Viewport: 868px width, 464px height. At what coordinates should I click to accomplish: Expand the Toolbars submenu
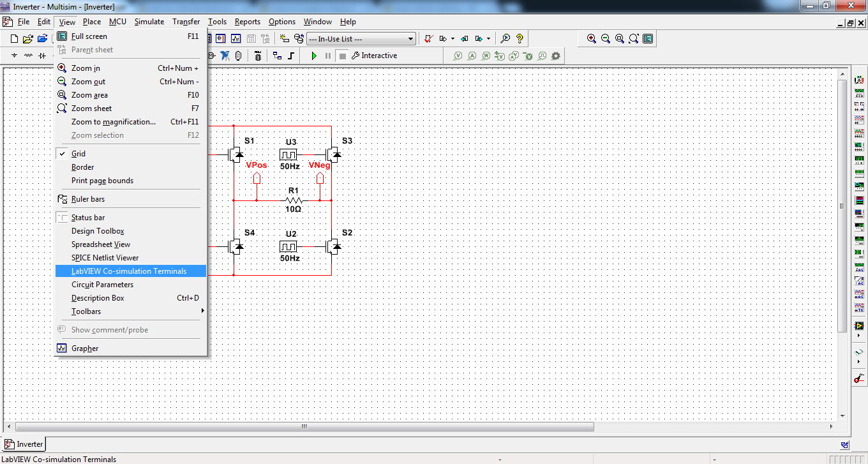[x=86, y=311]
